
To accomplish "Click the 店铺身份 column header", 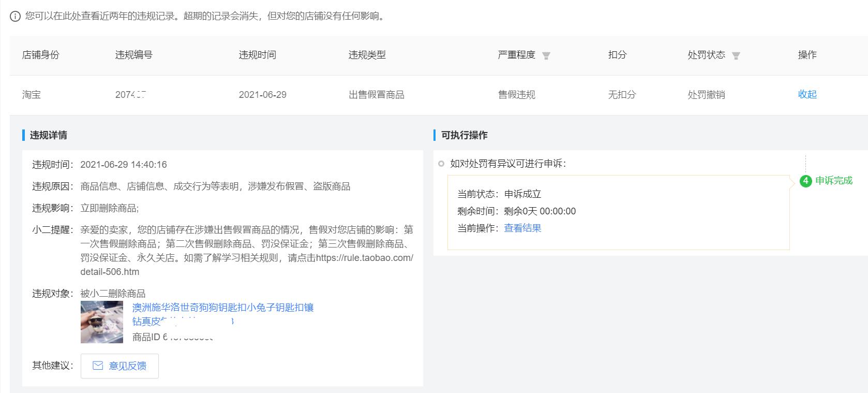I will 41,55.
